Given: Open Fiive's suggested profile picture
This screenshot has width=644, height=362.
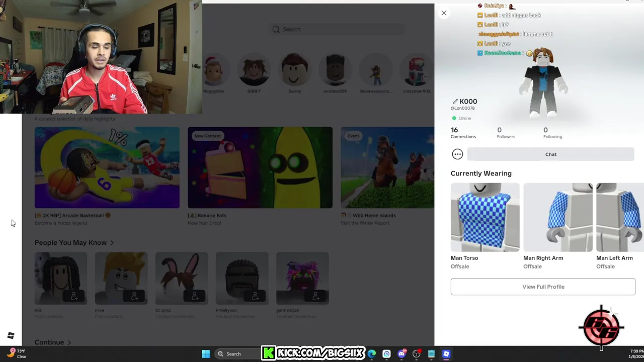Looking at the screenshot, I should pos(121,278).
